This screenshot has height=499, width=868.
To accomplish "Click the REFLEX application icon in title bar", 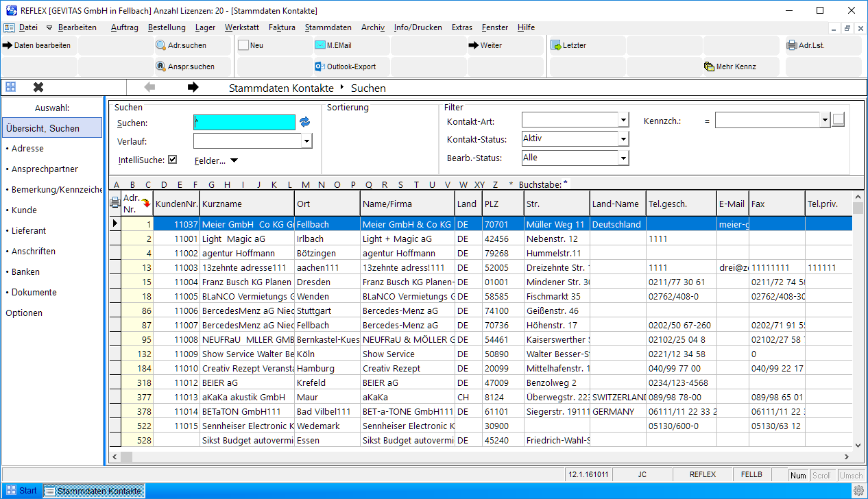I will click(10, 10).
